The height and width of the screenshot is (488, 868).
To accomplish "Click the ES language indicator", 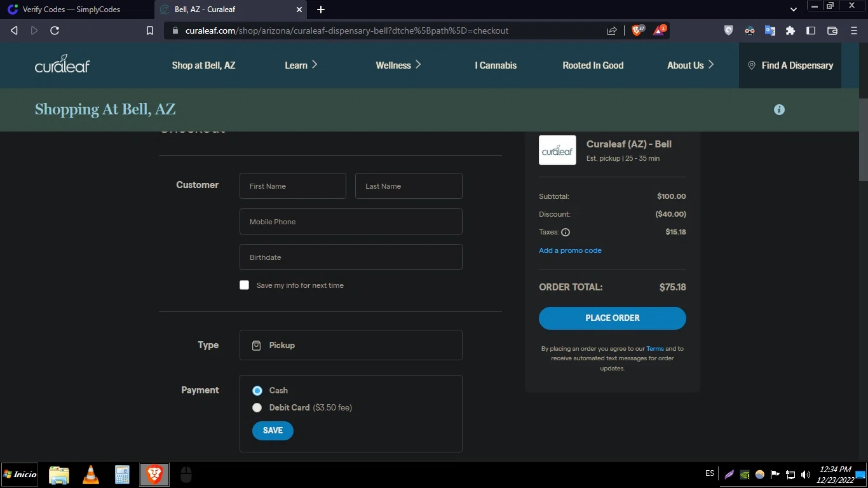I will 710,474.
